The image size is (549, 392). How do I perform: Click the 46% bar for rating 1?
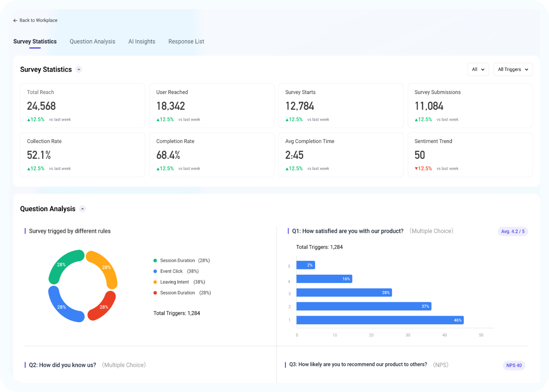tap(379, 320)
